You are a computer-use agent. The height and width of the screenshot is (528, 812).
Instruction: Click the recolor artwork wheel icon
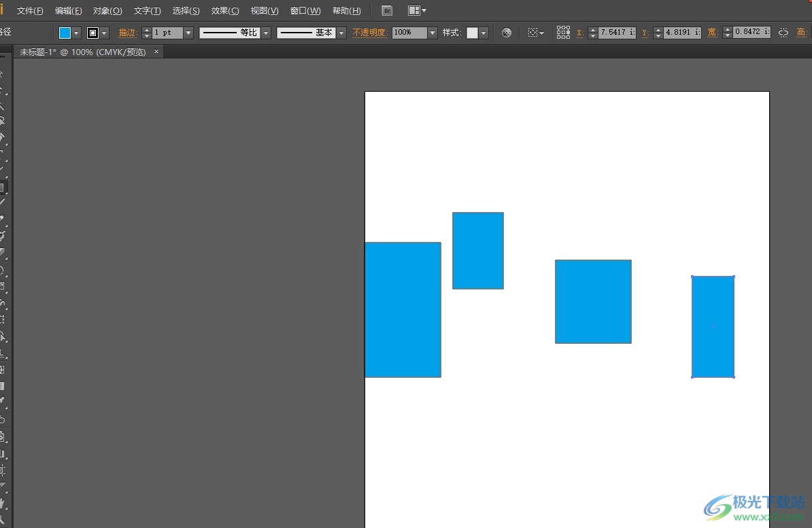[506, 33]
